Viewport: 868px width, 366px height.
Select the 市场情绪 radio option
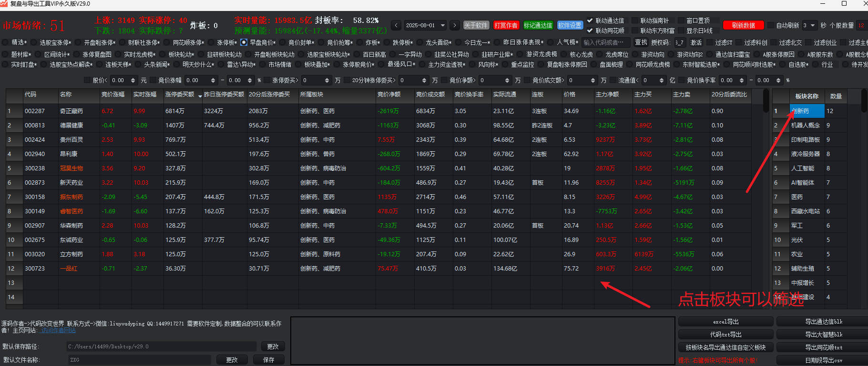click(263, 64)
